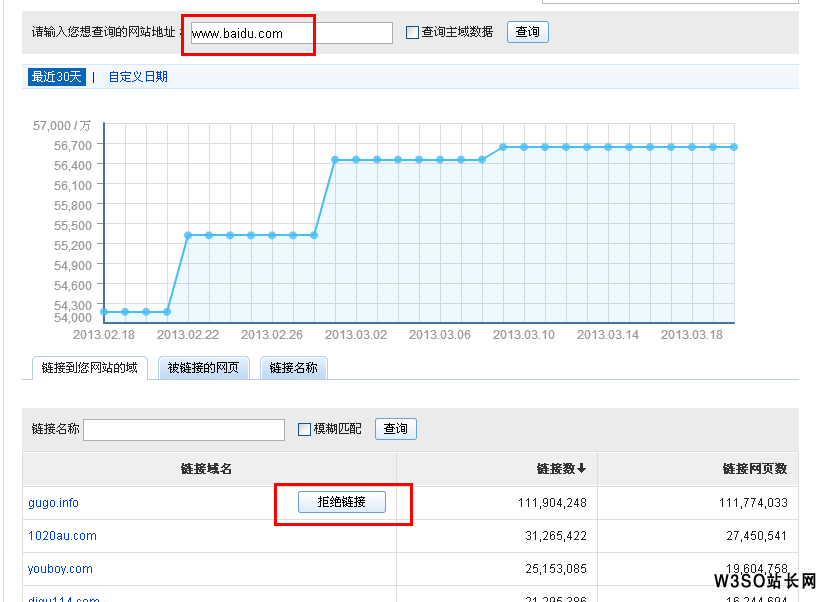Click the chart data point at 2013.03.02

356,160
